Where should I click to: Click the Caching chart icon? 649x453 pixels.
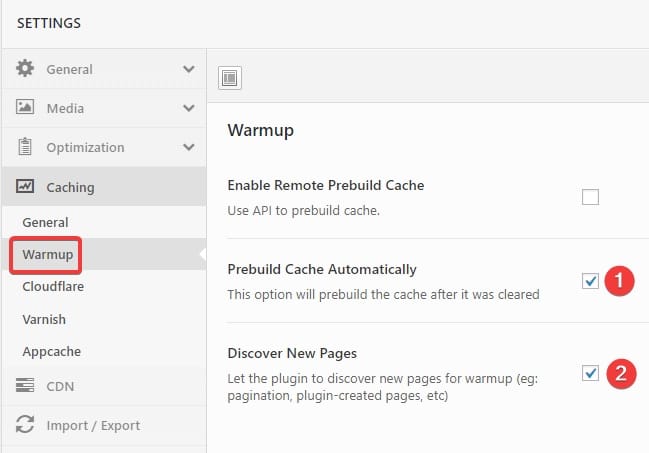(x=25, y=187)
